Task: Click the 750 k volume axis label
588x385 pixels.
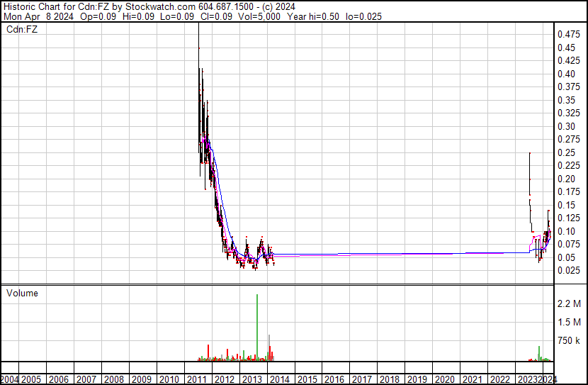Action: (569, 341)
